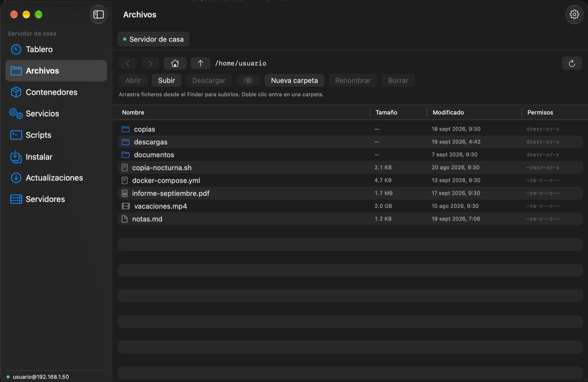The width and height of the screenshot is (588, 382).
Task: Click the Subir button
Action: (166, 80)
